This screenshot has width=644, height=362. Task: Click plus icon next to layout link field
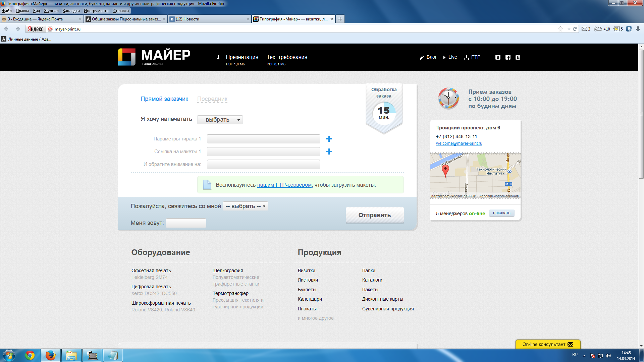329,152
